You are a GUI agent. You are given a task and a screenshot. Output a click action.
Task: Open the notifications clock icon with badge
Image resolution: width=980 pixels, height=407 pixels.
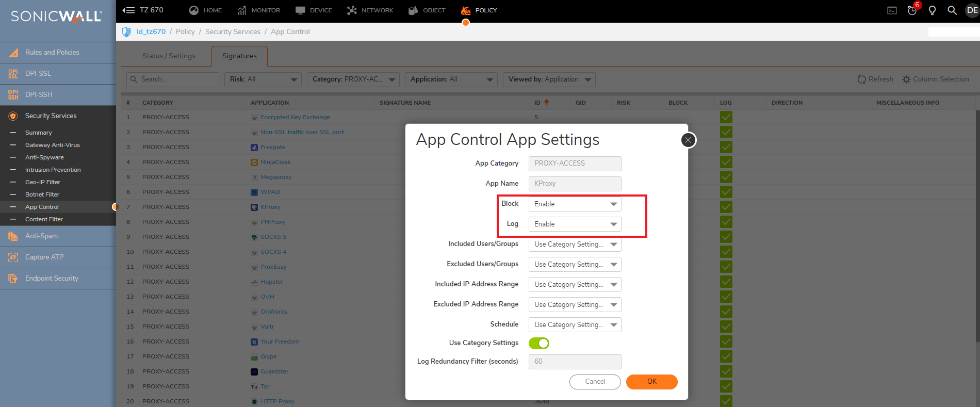tap(912, 10)
